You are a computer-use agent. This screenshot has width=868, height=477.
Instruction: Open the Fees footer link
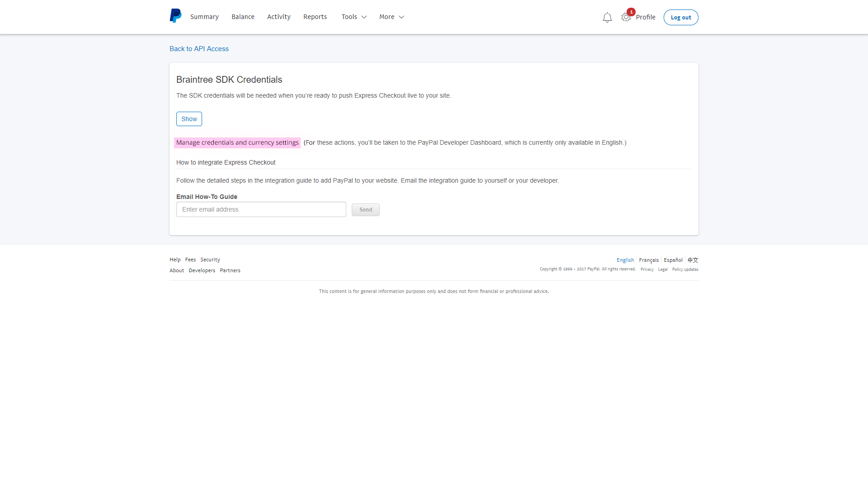[x=190, y=260]
